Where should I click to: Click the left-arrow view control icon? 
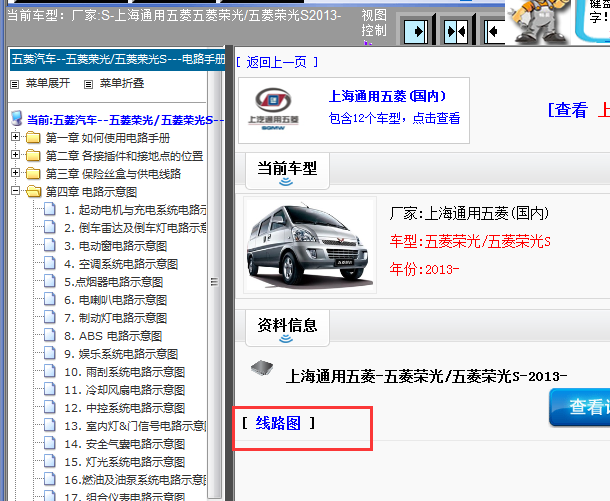click(495, 31)
